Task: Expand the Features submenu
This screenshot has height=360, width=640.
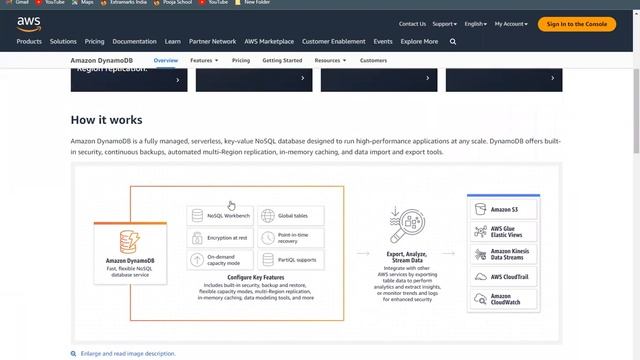Action: 204,60
